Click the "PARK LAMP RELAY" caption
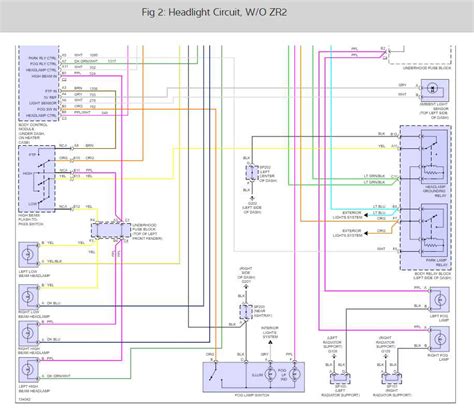 click(437, 263)
